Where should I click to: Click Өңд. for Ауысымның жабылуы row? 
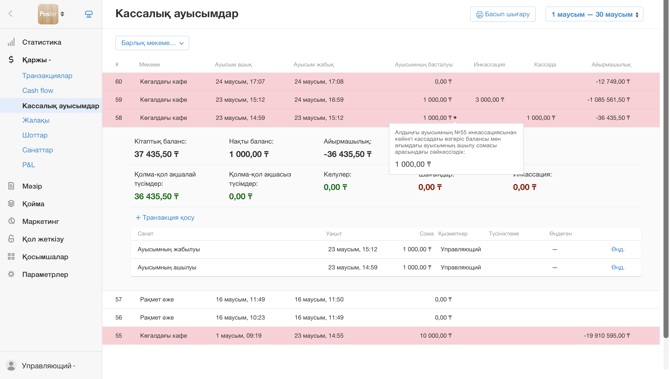click(x=617, y=249)
